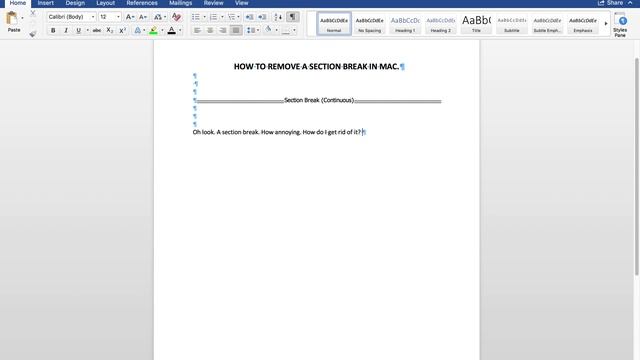Click the numbered list icon
The width and height of the screenshot is (640, 360).
(213, 17)
